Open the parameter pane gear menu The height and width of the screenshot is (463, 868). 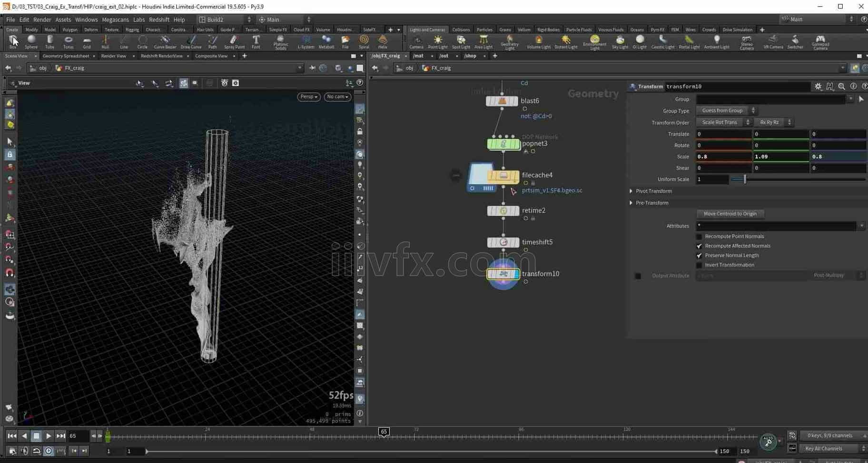coord(818,86)
